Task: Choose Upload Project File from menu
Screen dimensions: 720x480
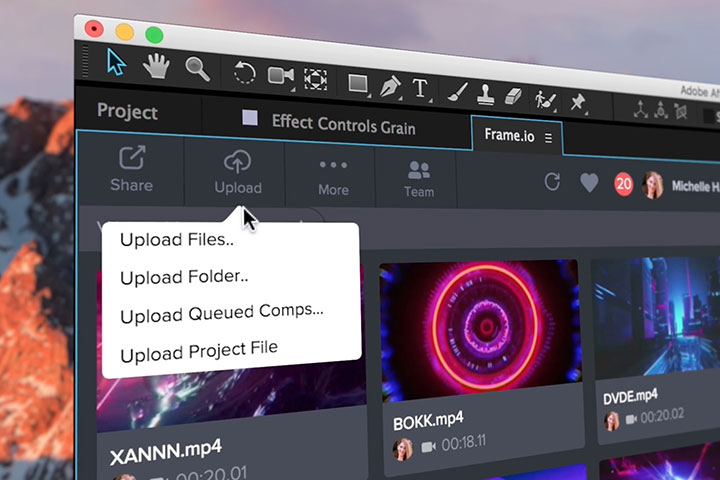Action: pos(199,352)
